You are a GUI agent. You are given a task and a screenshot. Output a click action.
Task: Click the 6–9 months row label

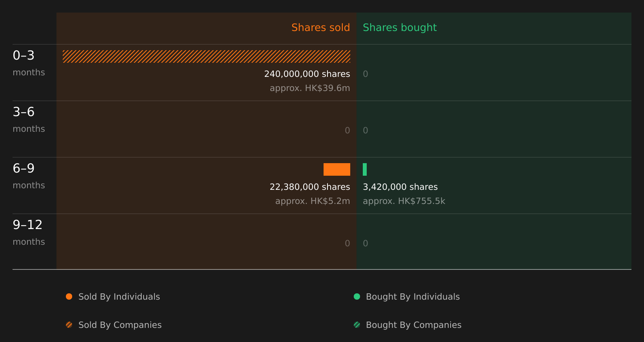pos(29,176)
